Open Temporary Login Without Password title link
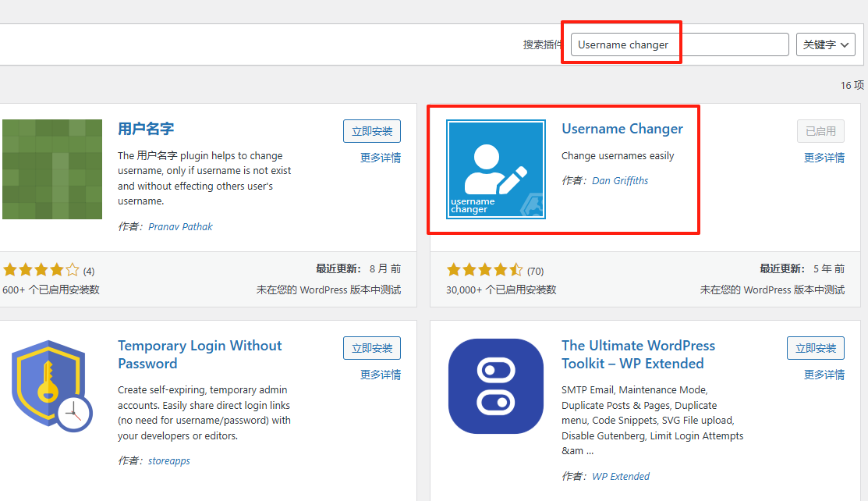 pyautogui.click(x=200, y=355)
